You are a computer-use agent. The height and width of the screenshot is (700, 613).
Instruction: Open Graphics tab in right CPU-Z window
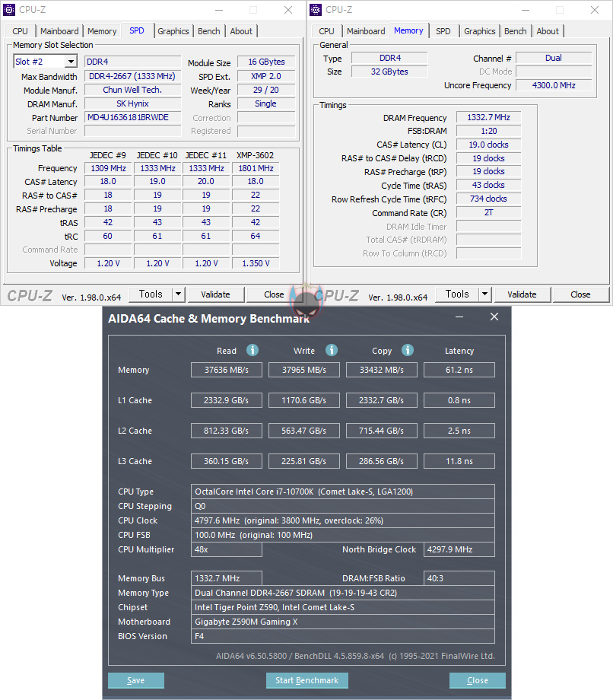pyautogui.click(x=480, y=31)
